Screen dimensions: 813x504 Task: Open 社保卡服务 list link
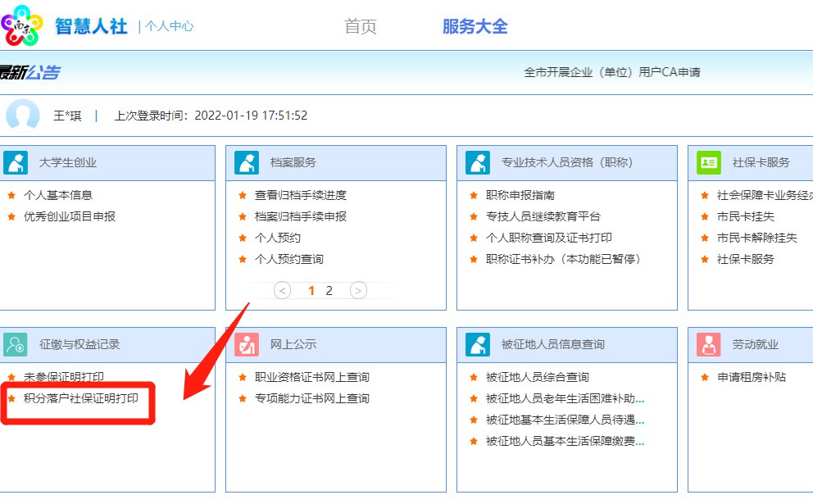[x=745, y=259]
